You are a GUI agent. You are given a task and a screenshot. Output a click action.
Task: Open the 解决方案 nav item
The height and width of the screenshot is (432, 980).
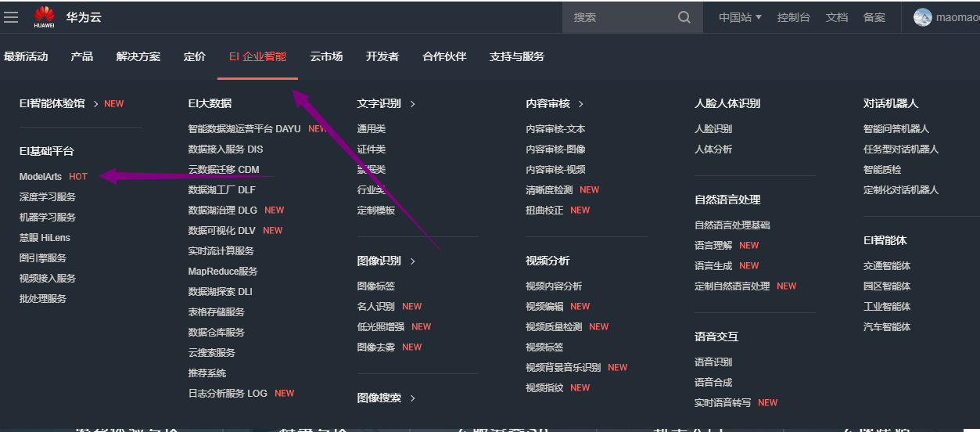[x=138, y=56]
